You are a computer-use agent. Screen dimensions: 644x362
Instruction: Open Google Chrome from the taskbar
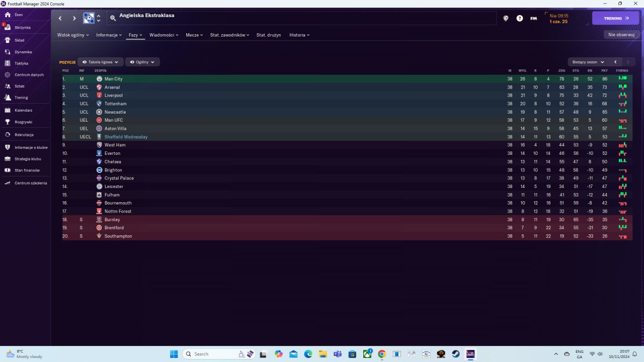tap(382, 354)
